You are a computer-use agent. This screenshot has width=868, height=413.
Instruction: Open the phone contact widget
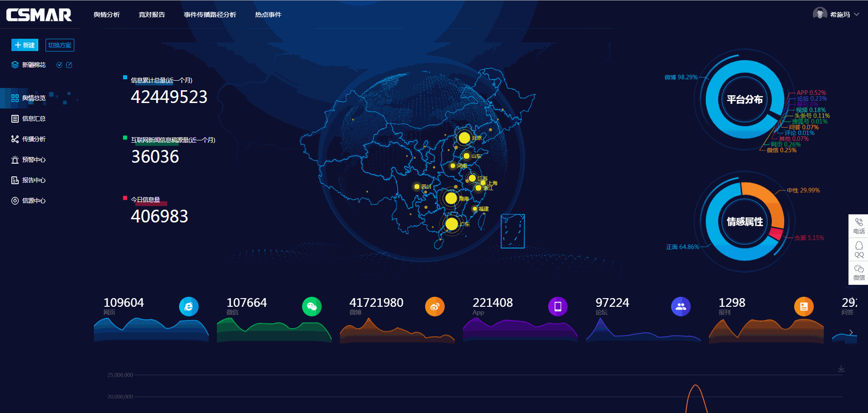pos(859,226)
